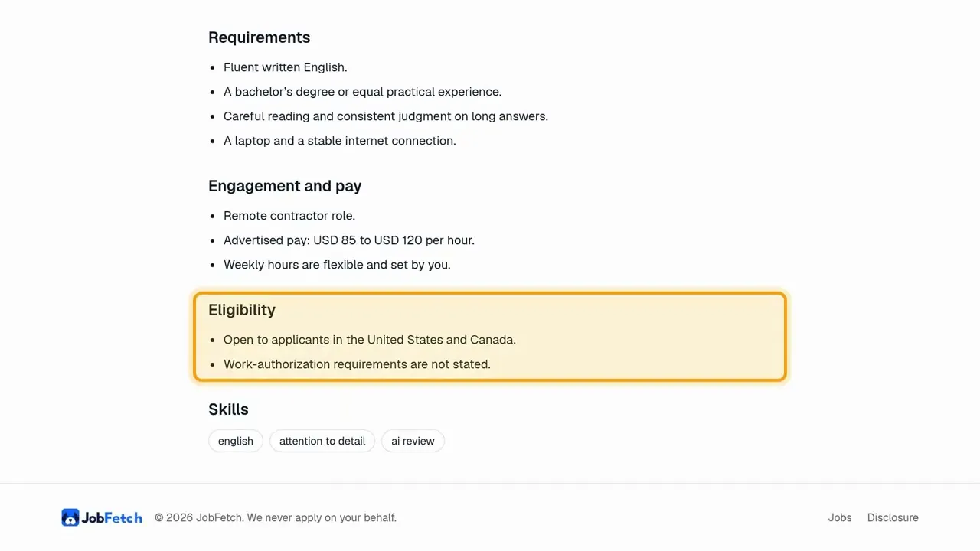Screen dimensions: 980x551
Task: Open the Disclosure footer link
Action: (893, 517)
